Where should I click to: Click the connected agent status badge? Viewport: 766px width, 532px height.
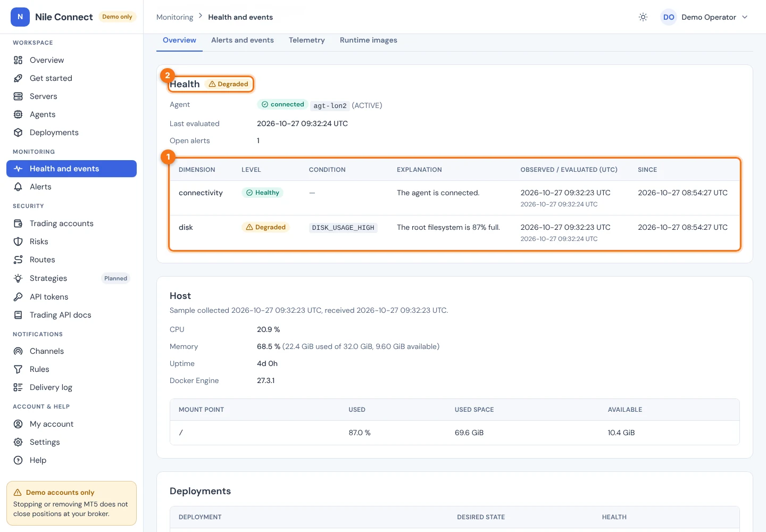coord(282,105)
